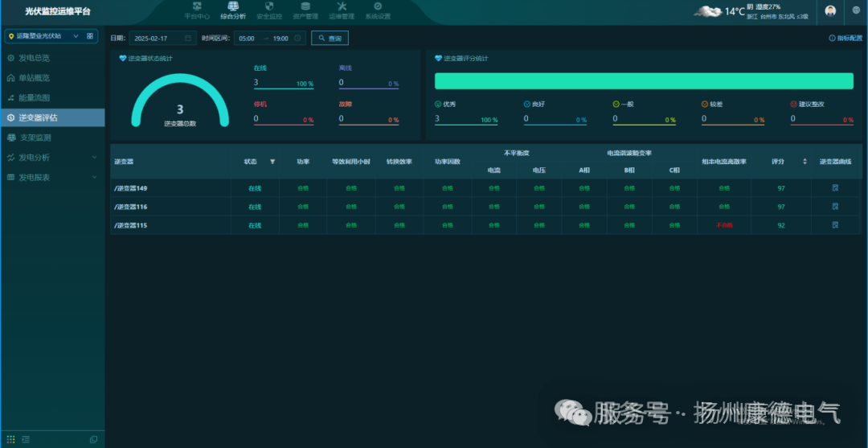The height and width of the screenshot is (448, 868).
Task: Click the user avatar icon
Action: (x=830, y=10)
